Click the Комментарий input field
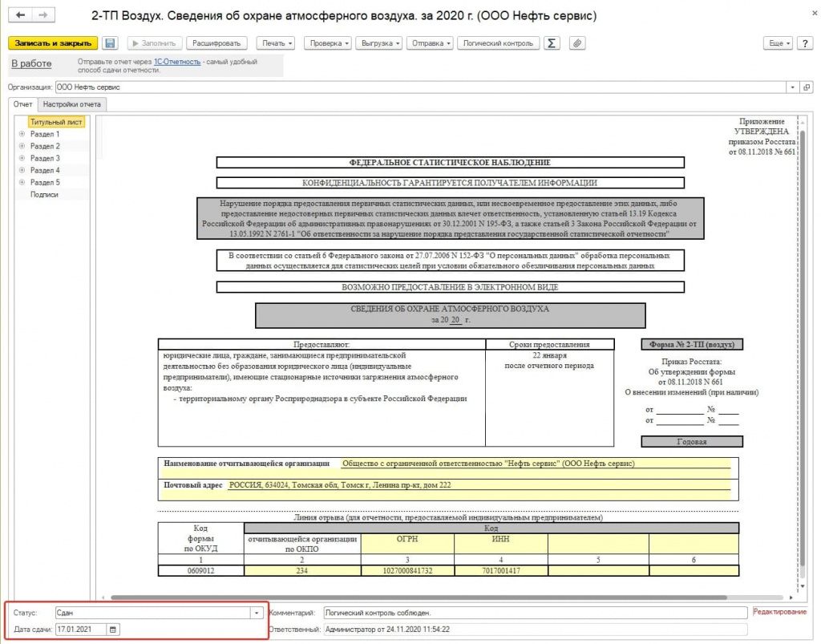 (535, 613)
